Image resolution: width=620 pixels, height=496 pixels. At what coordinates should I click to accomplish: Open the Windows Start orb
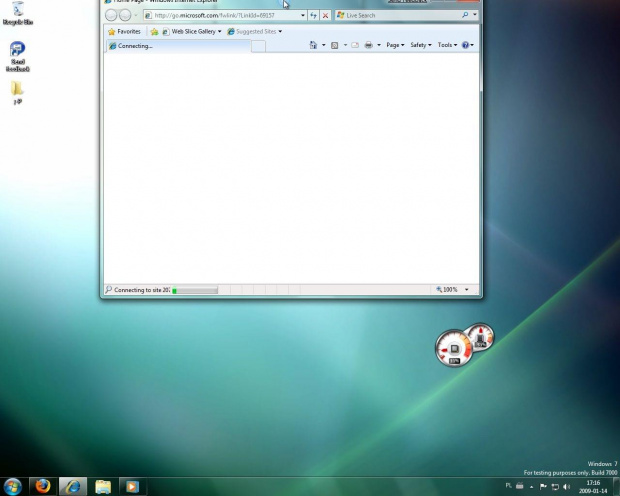[13, 487]
